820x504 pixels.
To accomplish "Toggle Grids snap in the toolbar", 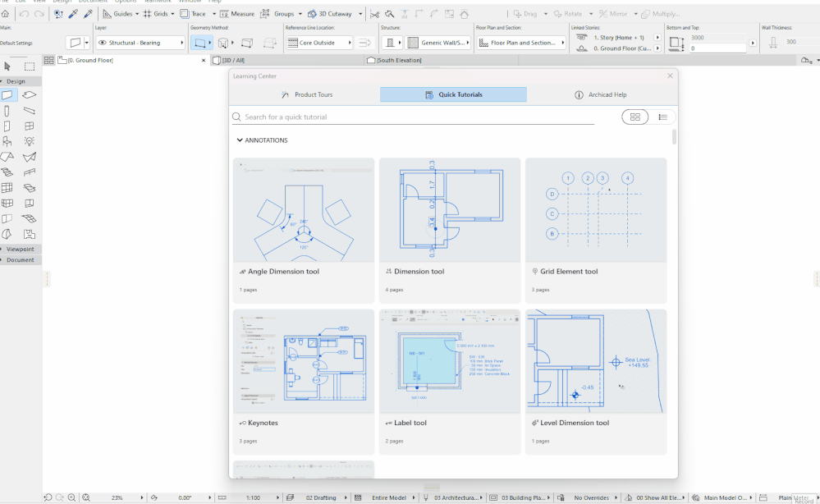I will tap(155, 14).
